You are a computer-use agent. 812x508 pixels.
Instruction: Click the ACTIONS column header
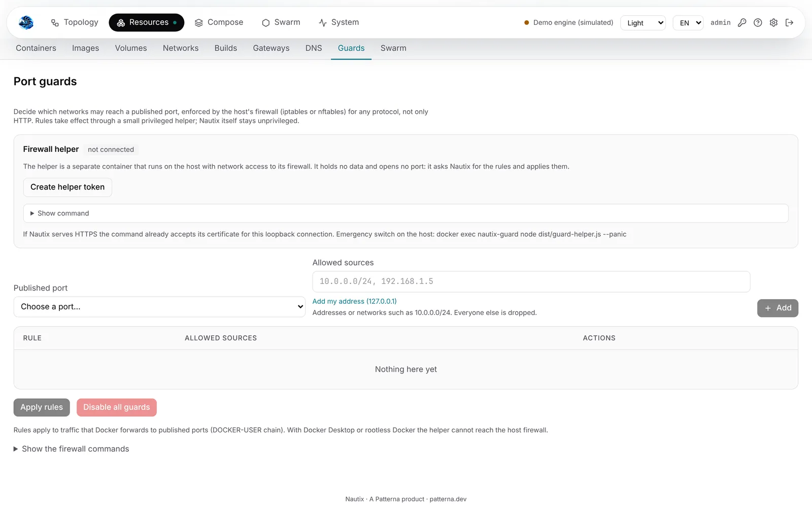(x=599, y=338)
